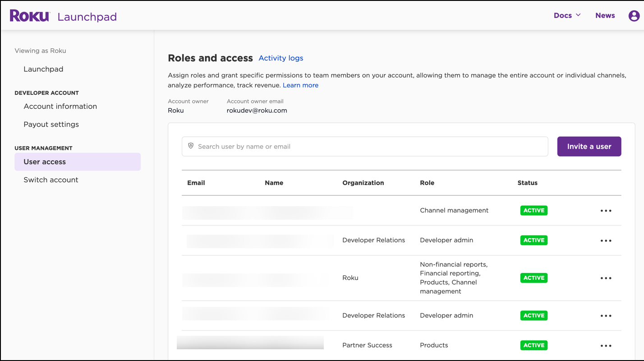Open the Activity logs link
Screen dimensions: 644x361
[281, 58]
